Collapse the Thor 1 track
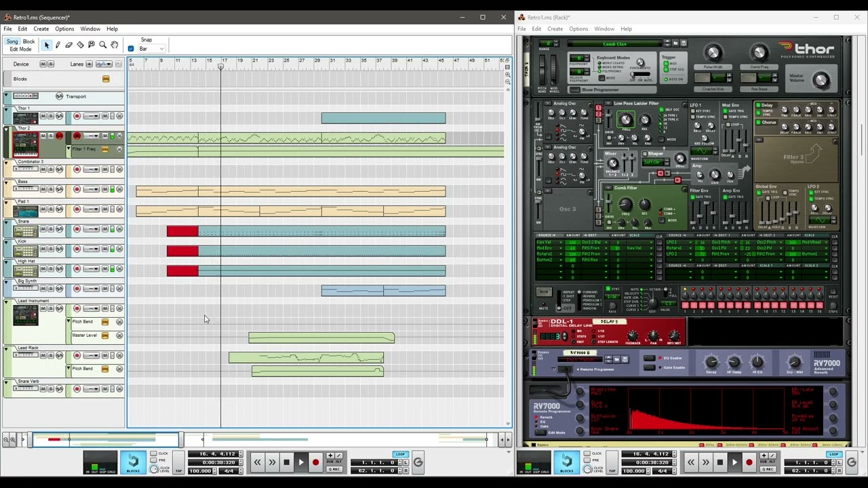 [6, 108]
